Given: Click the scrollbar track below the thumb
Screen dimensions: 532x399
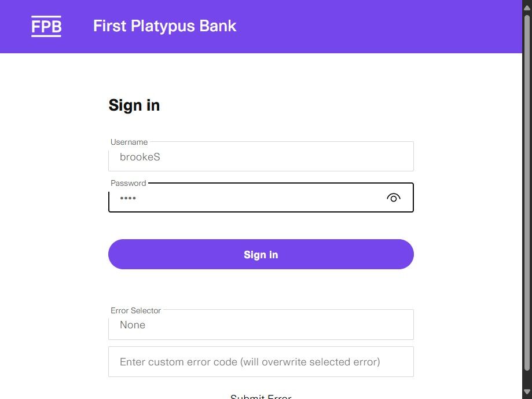Looking at the screenshot, I should (527, 379).
